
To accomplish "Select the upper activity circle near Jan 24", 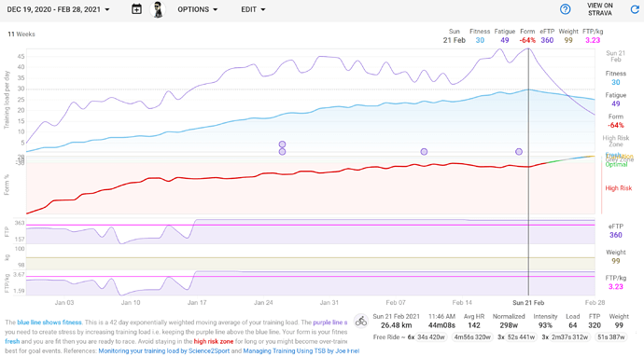I will click(282, 144).
